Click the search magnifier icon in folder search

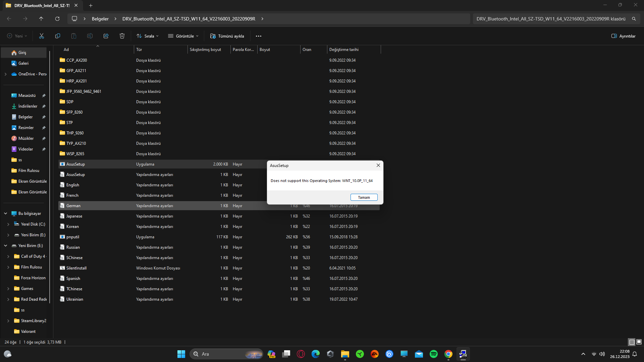(x=634, y=19)
